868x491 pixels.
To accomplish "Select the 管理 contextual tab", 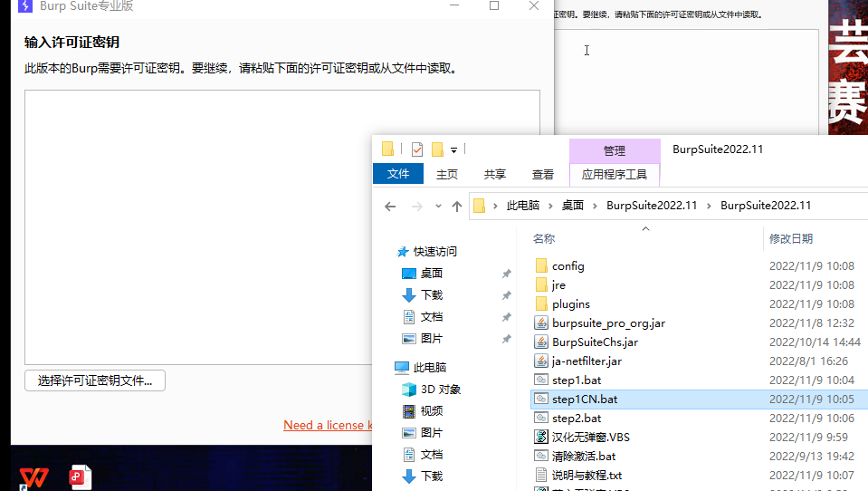I will (615, 150).
